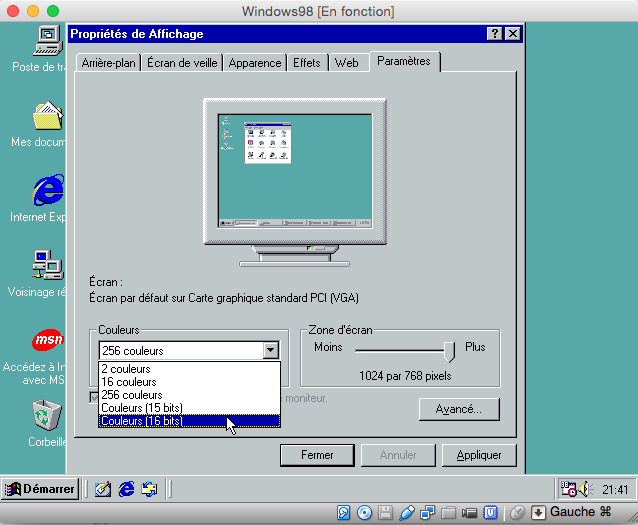Click the Gauche ⌘ host key label

point(581,512)
